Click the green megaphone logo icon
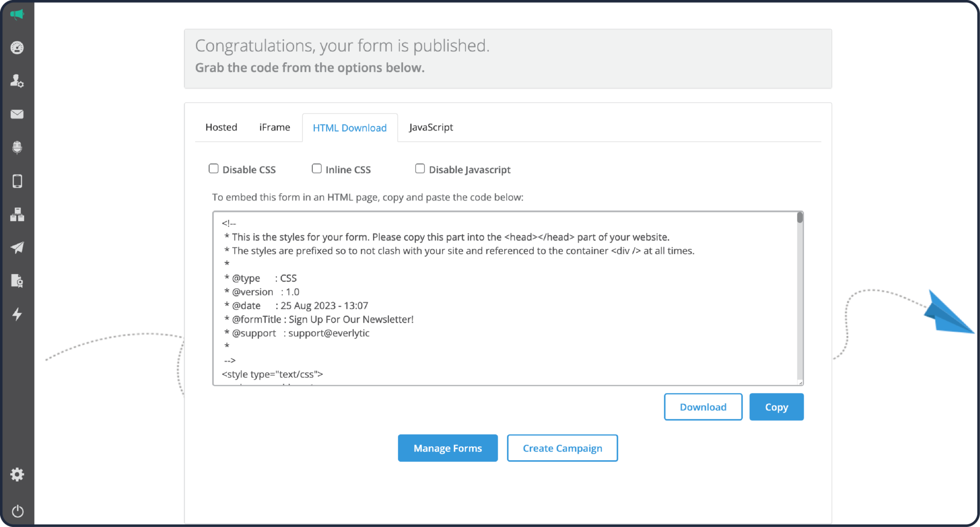This screenshot has height=527, width=980. click(x=17, y=14)
